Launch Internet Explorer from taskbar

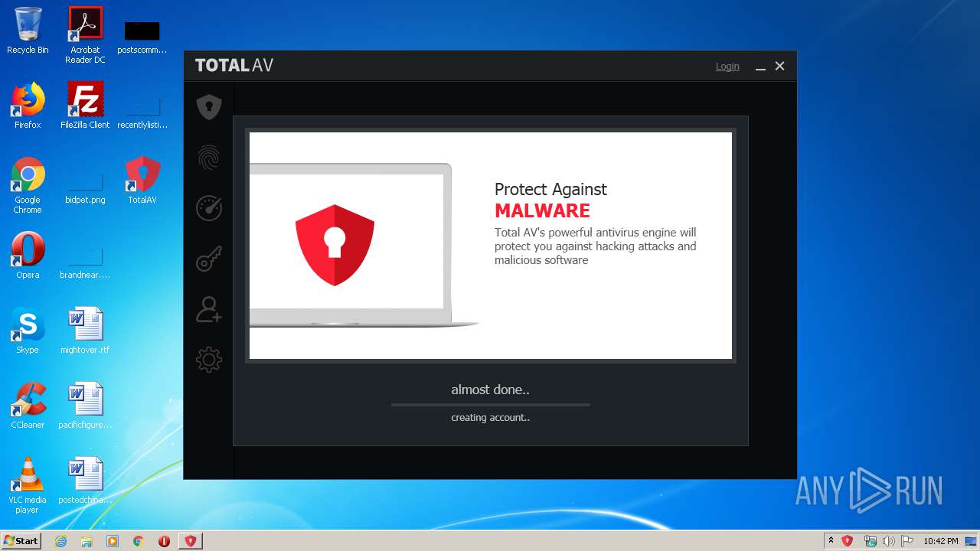[61, 541]
